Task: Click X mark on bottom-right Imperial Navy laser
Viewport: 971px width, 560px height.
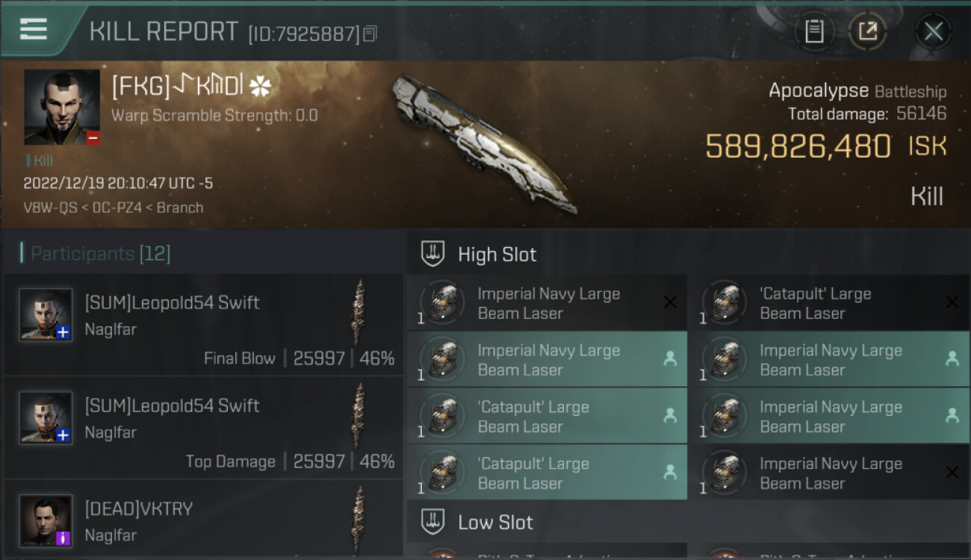Action: point(952,472)
